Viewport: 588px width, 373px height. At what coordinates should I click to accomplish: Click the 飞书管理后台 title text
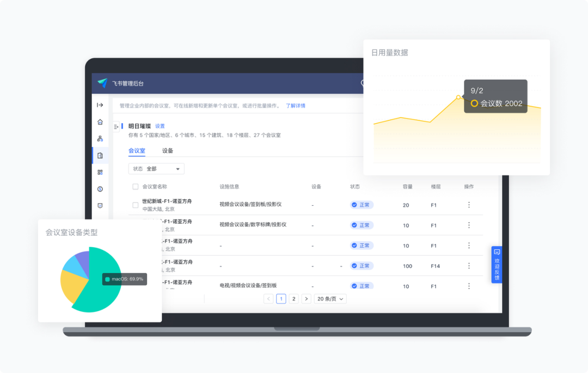128,83
